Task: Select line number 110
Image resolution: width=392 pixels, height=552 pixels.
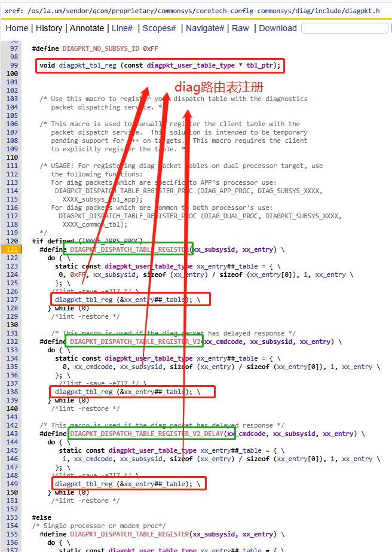Action: [x=12, y=157]
